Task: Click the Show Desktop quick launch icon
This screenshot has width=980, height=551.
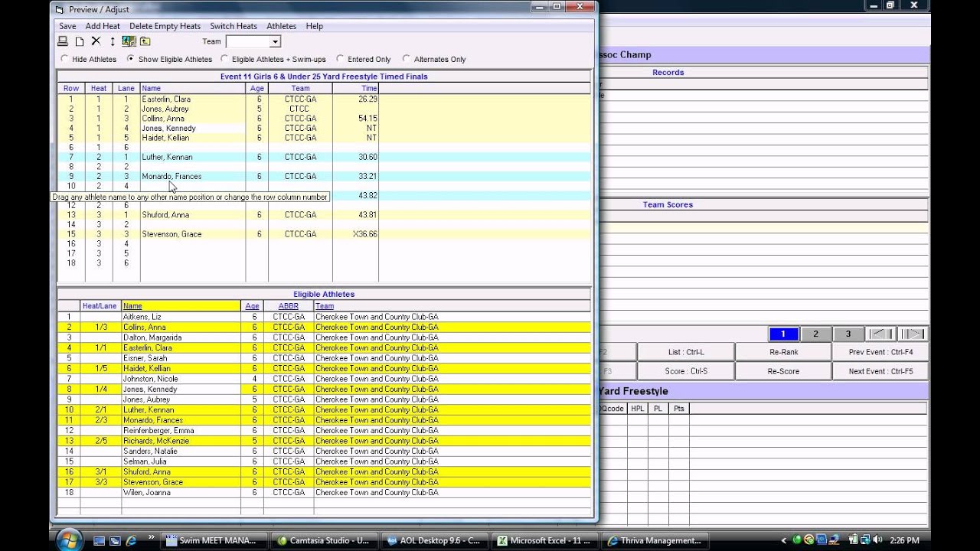Action: coord(100,540)
